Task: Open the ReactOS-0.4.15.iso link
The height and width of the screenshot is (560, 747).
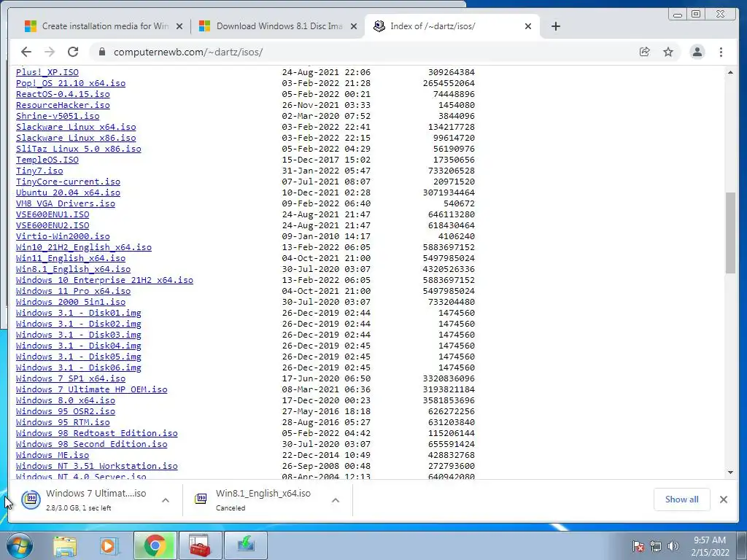Action: coord(63,94)
